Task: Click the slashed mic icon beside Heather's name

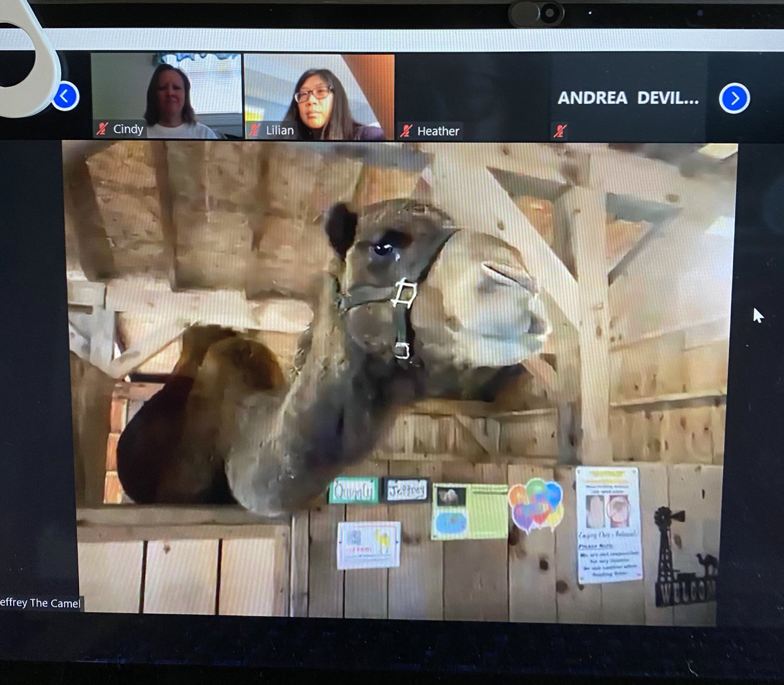Action: click(x=407, y=131)
